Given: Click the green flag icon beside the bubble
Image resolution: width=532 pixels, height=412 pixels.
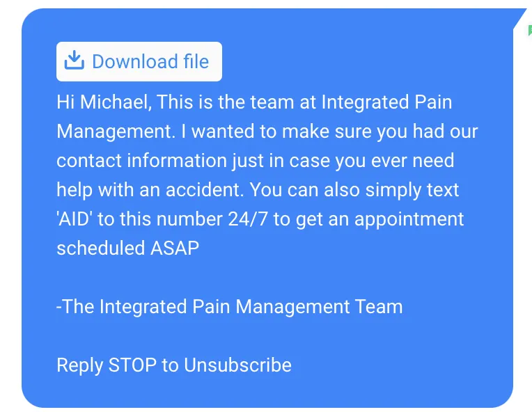Looking at the screenshot, I should (x=530, y=30).
